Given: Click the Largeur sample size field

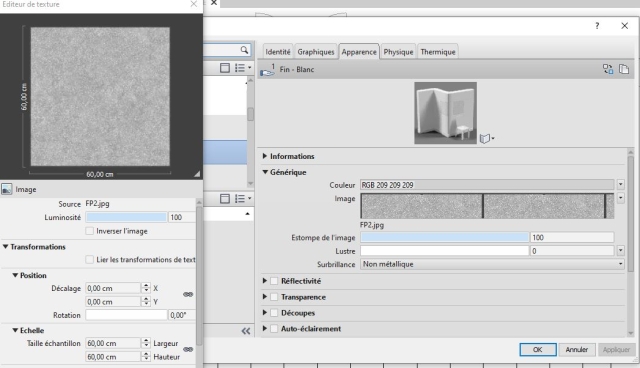Looking at the screenshot, I should point(113,343).
